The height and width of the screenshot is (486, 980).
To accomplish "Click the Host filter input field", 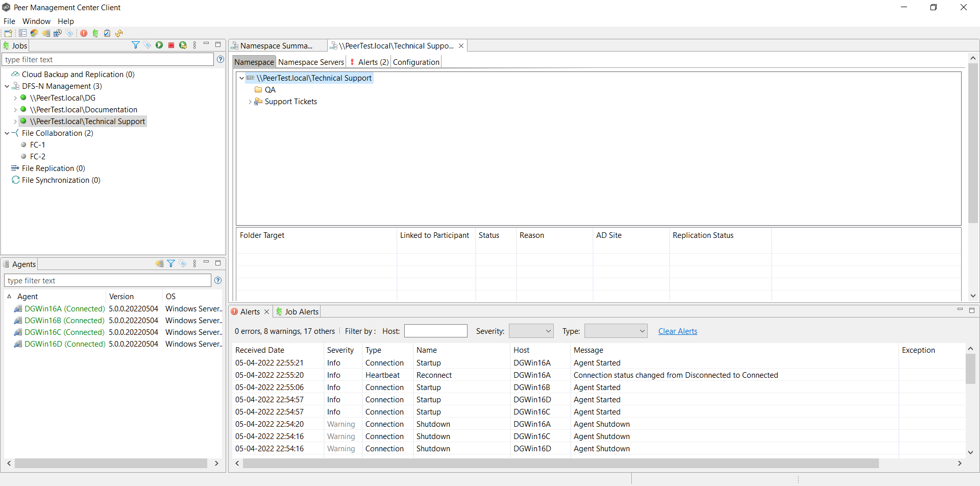I will pos(435,331).
